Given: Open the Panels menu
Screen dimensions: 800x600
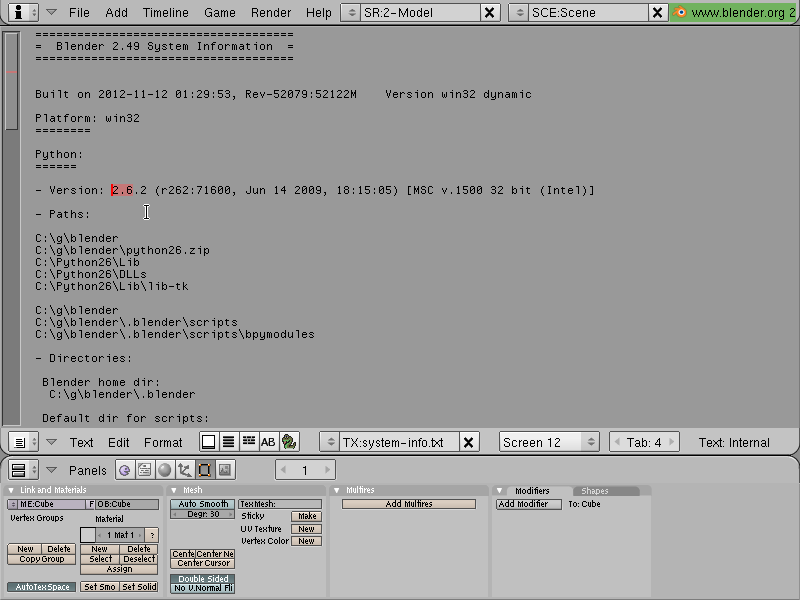Looking at the screenshot, I should click(x=88, y=470).
